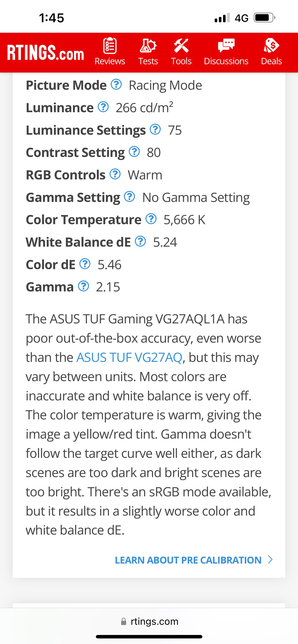Open the Deals price tag icon
This screenshot has width=298, height=644.
coord(272,45)
